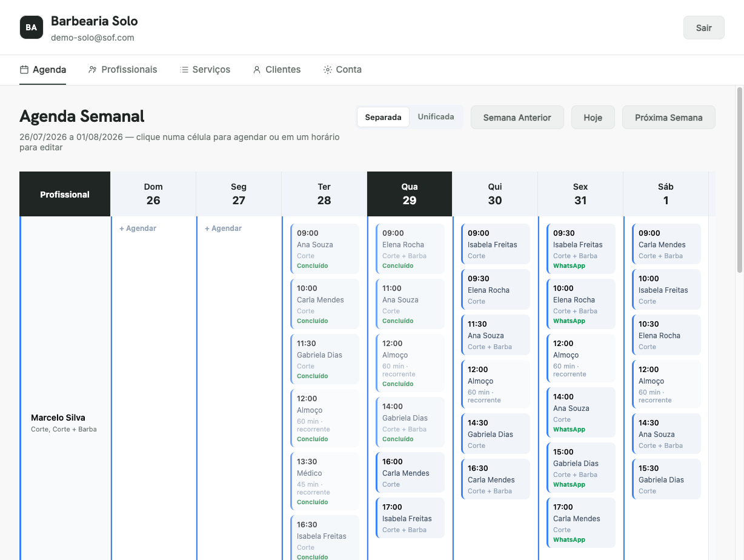The height and width of the screenshot is (560, 744).
Task: Click the list icon beside Serviços
Action: point(184,70)
